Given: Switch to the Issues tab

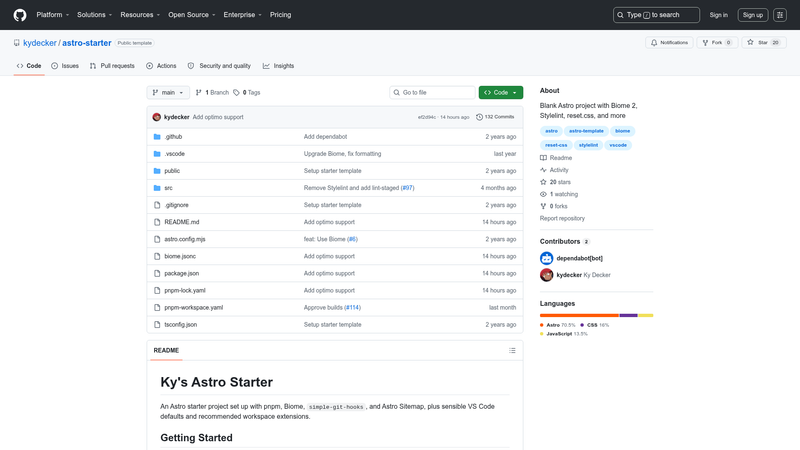Looking at the screenshot, I should 65,66.
